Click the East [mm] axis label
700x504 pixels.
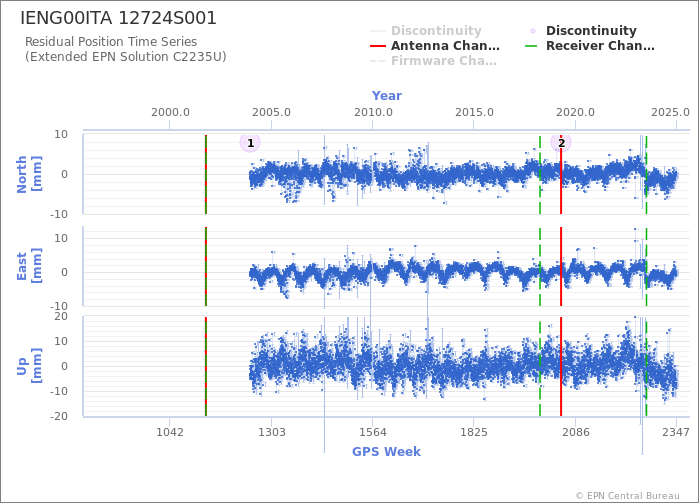pyautogui.click(x=29, y=266)
